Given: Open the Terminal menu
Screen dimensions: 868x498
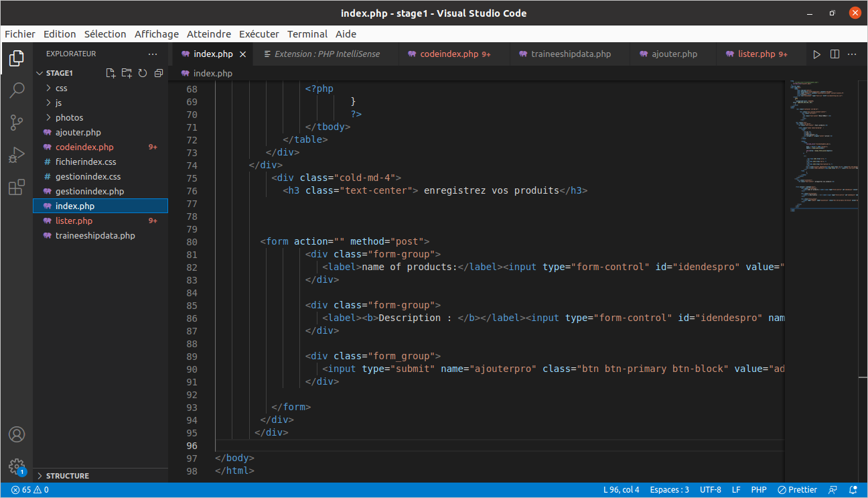Looking at the screenshot, I should coord(307,34).
